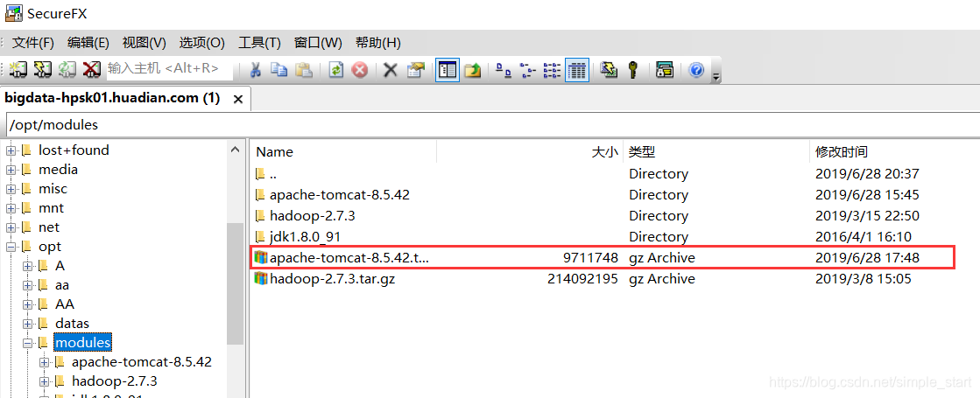This screenshot has height=398, width=980.
Task: Expand the lost+found tree node
Action: pyautogui.click(x=11, y=150)
